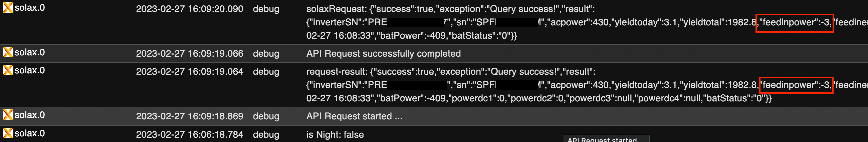
Task: Click the "is Night: false" log message
Action: point(335,135)
